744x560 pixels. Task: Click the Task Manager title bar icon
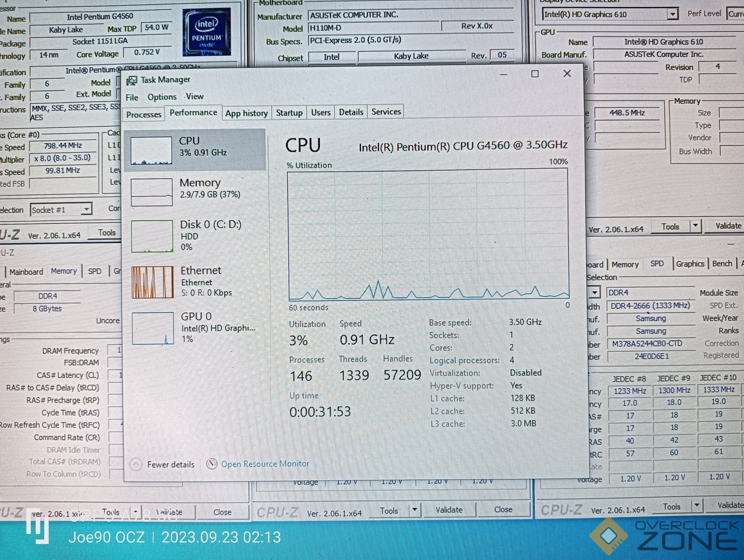click(x=132, y=80)
